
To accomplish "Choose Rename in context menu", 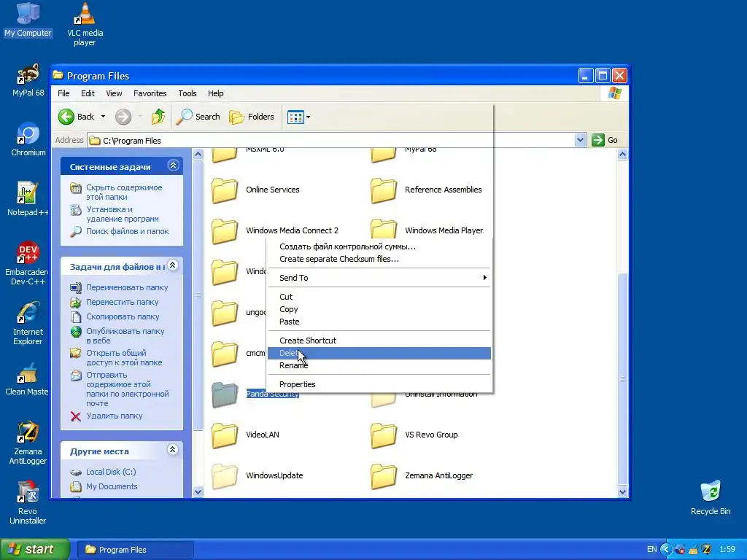I will [379, 365].
